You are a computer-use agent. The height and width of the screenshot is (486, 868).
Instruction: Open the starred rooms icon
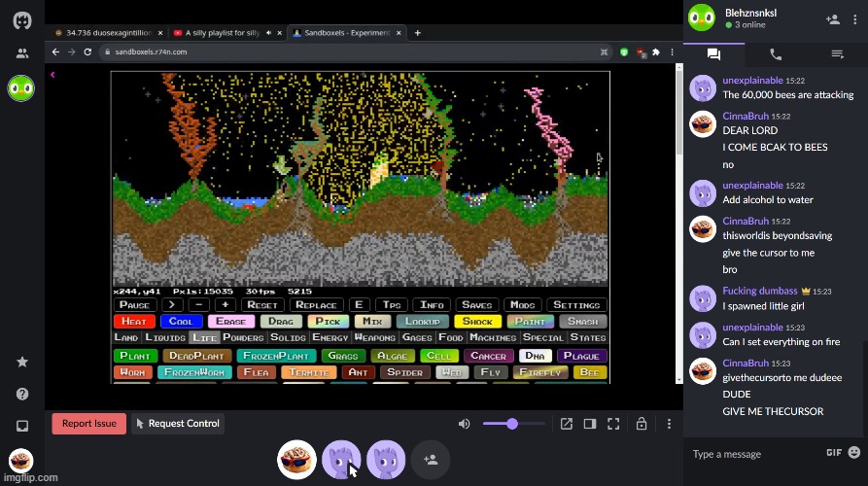click(x=22, y=362)
